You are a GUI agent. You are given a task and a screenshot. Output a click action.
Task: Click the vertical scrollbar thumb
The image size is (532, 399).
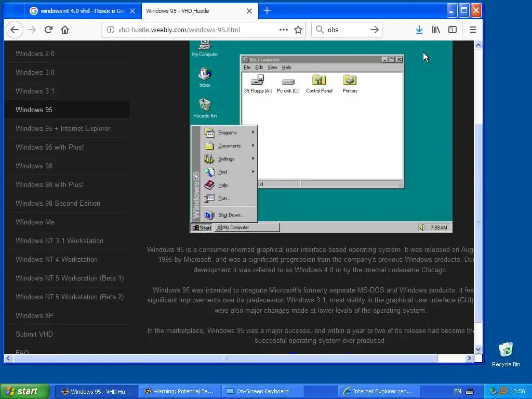pos(478,223)
